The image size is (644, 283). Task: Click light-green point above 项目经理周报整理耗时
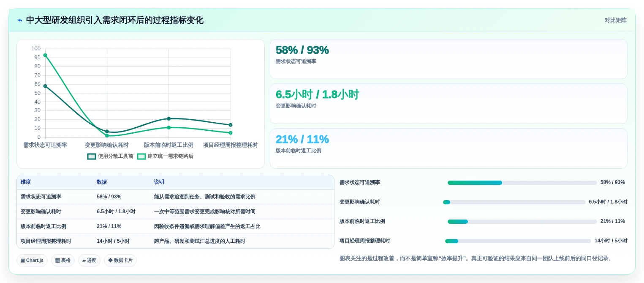(x=231, y=133)
